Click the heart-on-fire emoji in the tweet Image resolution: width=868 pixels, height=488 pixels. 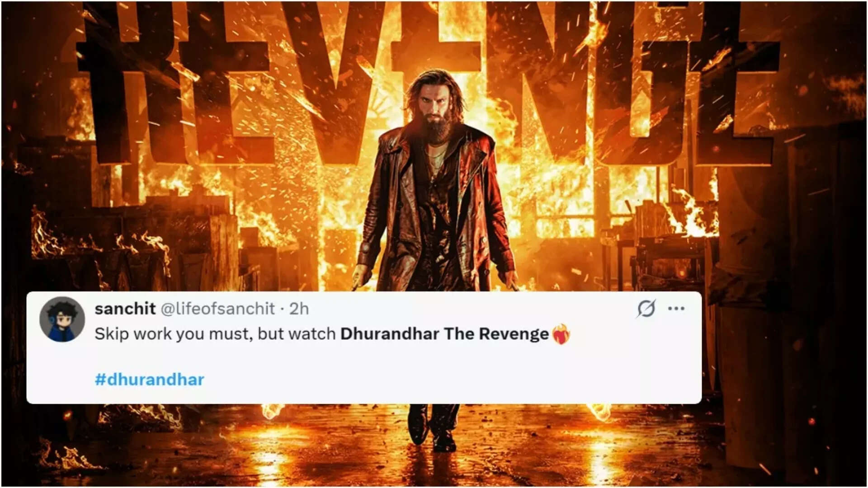[x=561, y=334]
